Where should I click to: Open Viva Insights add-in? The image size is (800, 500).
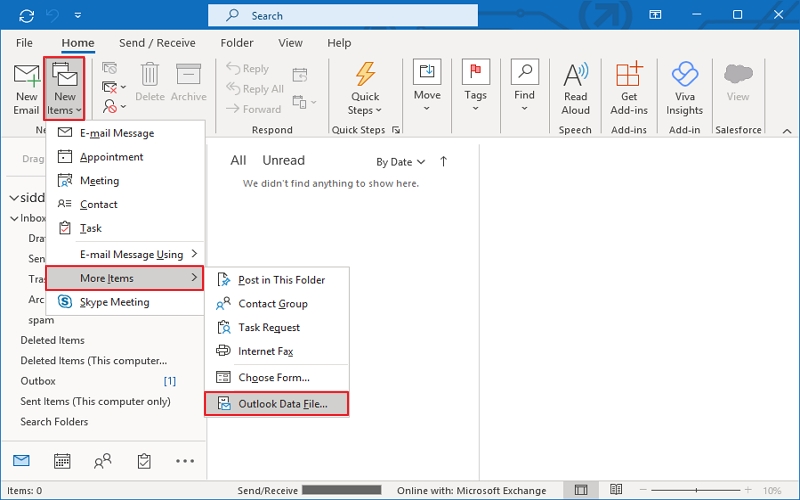point(684,89)
